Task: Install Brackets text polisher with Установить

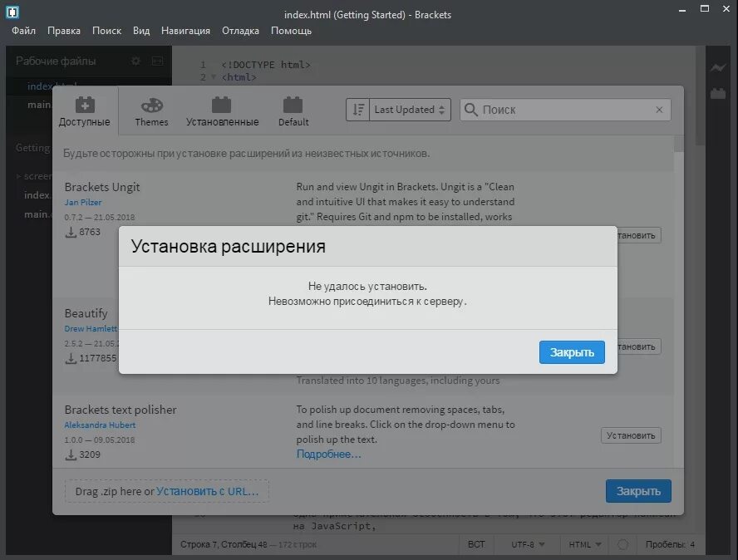Action: point(631,435)
